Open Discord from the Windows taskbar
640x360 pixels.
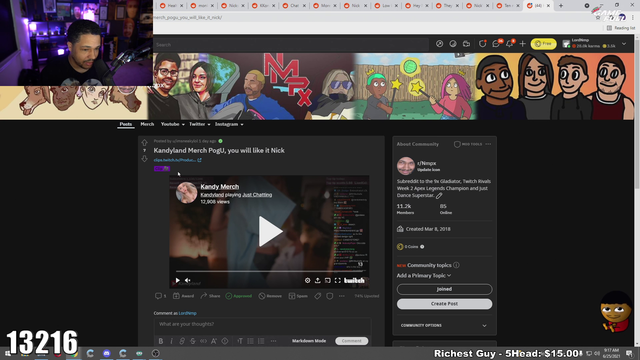click(107, 353)
